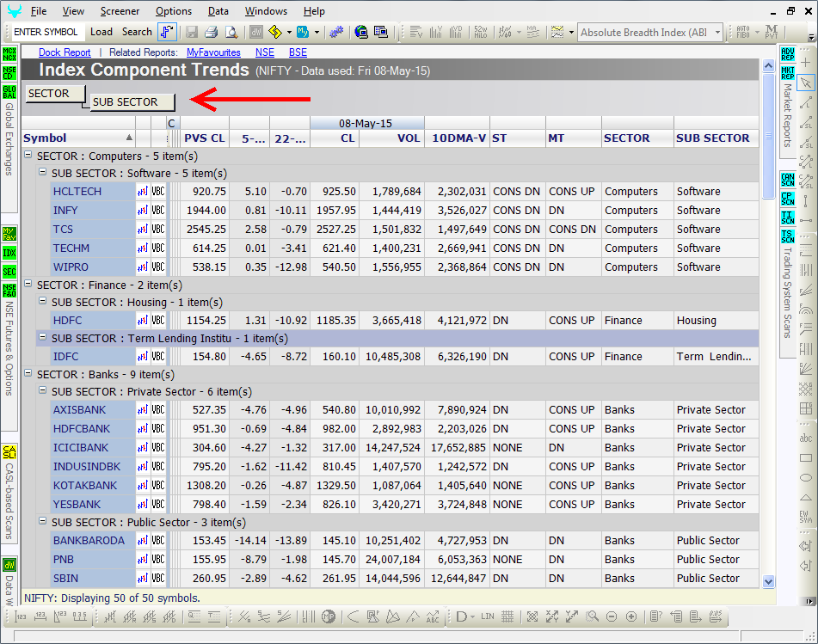The width and height of the screenshot is (818, 644).
Task: Open the BSE related report link
Action: [298, 52]
